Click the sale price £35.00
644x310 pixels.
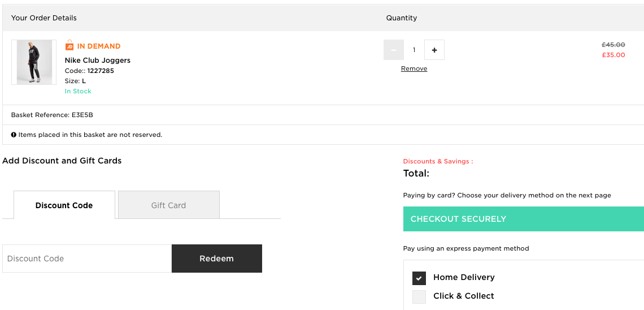[613, 55]
